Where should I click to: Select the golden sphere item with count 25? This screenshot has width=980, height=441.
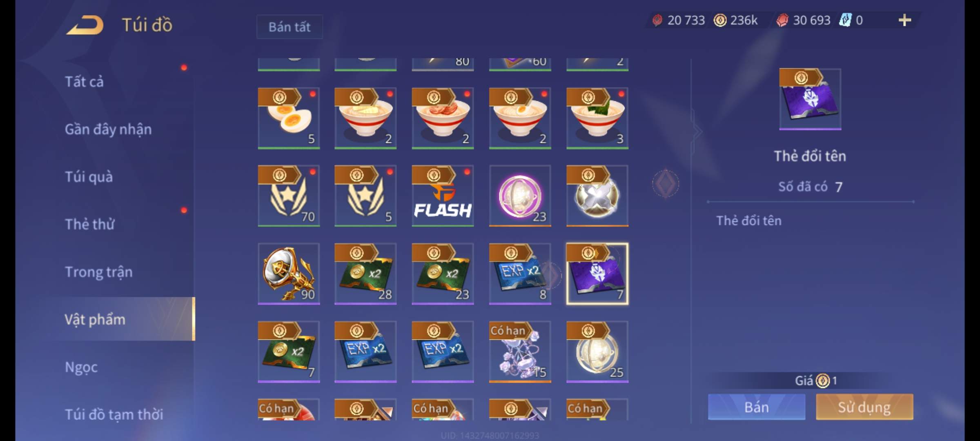tap(597, 352)
